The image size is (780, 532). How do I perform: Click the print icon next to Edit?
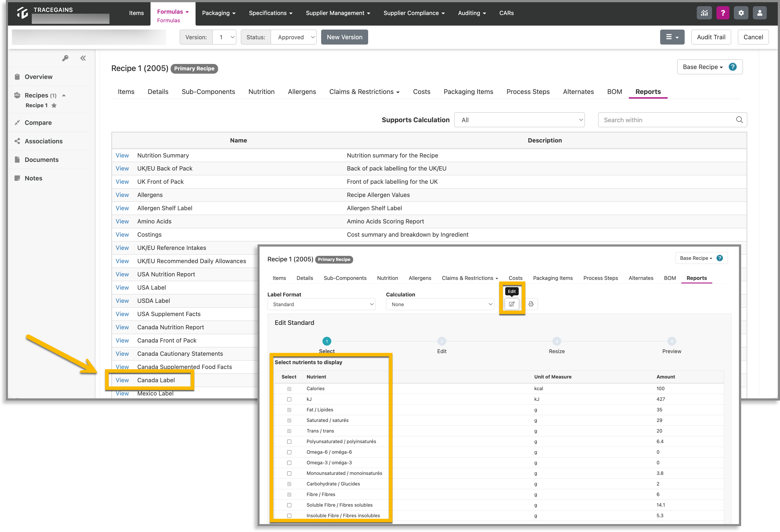pyautogui.click(x=531, y=304)
